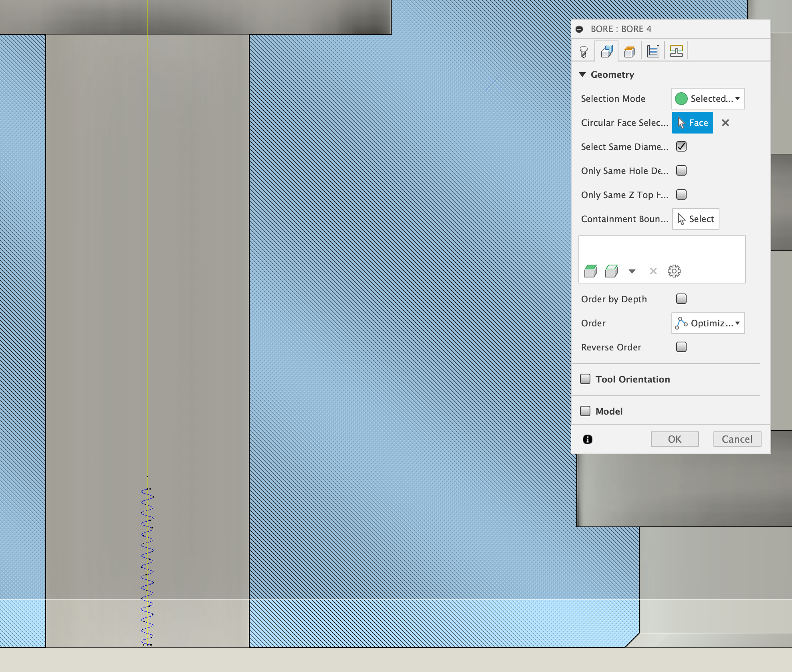Expand the Tool Orientation section
792x672 pixels.
(585, 379)
